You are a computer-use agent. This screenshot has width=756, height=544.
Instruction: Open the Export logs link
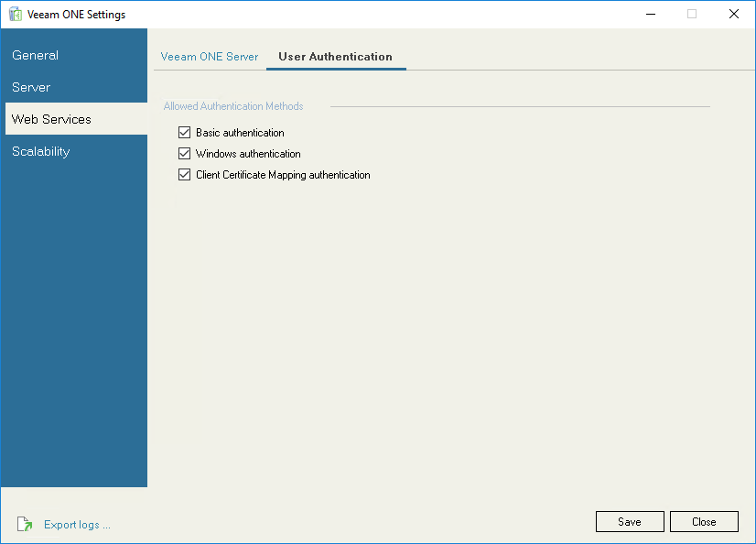pos(77,525)
